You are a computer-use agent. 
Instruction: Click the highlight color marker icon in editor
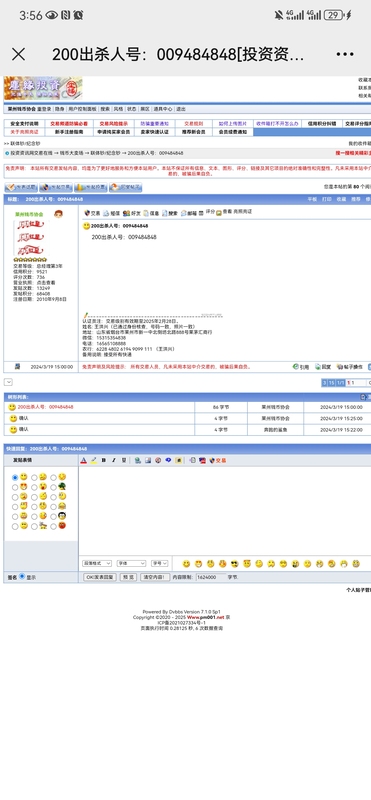pyautogui.click(x=93, y=460)
